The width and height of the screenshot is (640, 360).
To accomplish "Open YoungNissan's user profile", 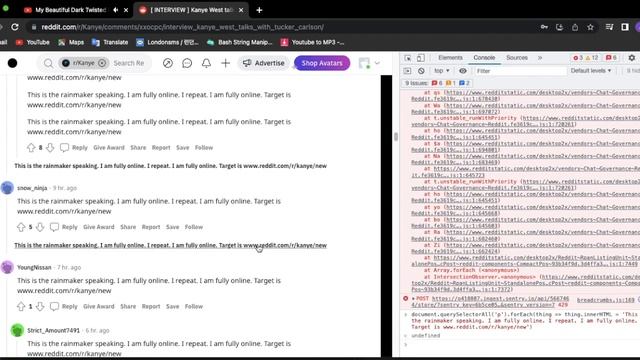I will [34, 267].
